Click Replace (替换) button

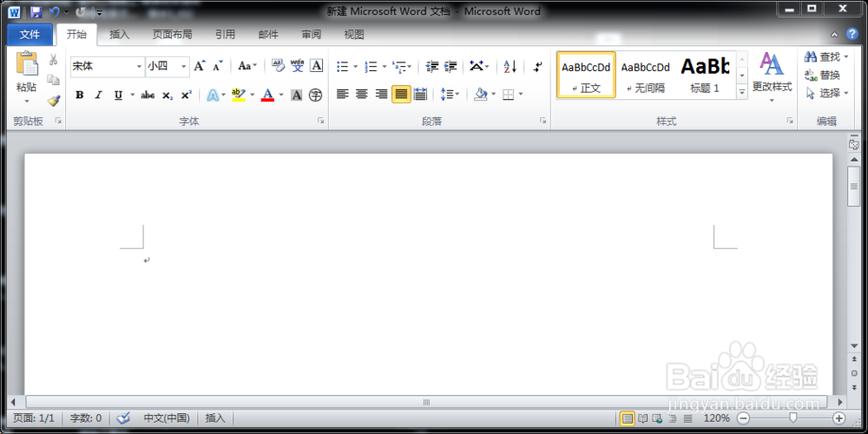[x=823, y=76]
